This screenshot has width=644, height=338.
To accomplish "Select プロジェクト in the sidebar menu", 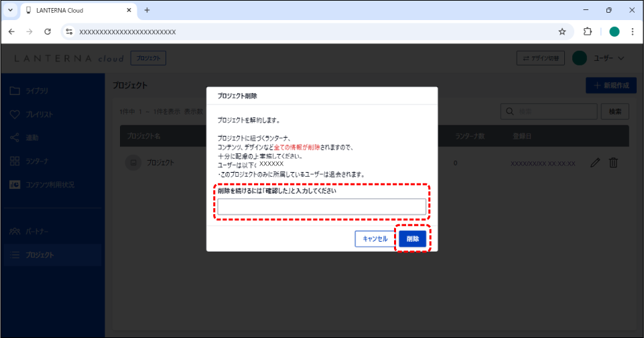I will tap(40, 254).
